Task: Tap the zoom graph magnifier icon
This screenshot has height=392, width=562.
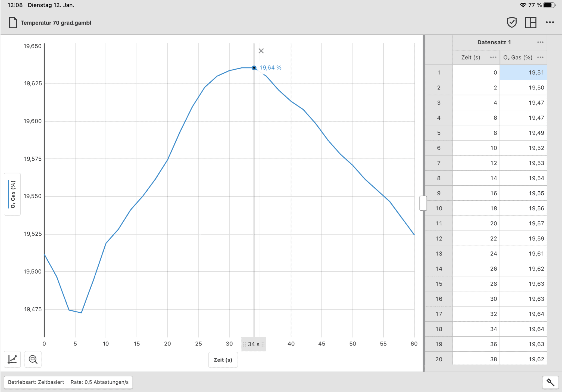Action: pos(33,359)
